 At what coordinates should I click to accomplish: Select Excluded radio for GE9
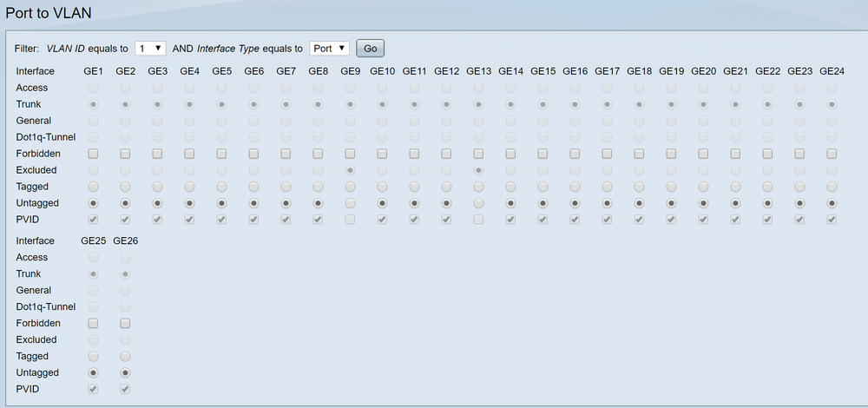point(350,170)
